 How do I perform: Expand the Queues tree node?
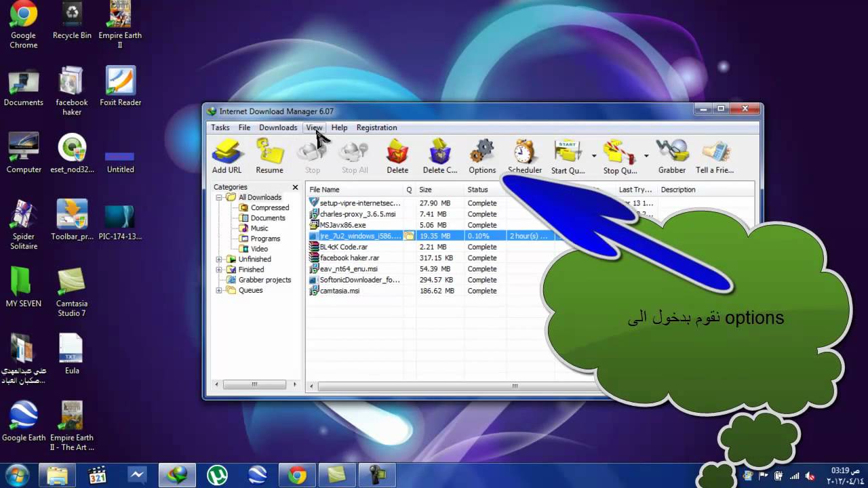coord(219,290)
